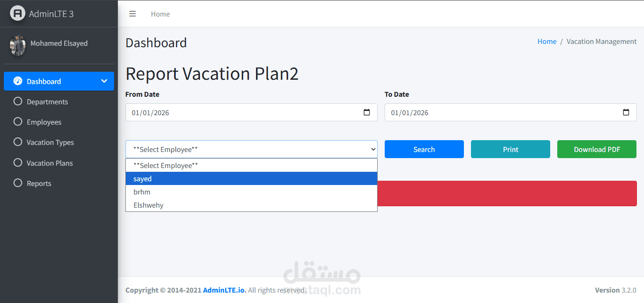Click the green Download PDF button

point(597,149)
